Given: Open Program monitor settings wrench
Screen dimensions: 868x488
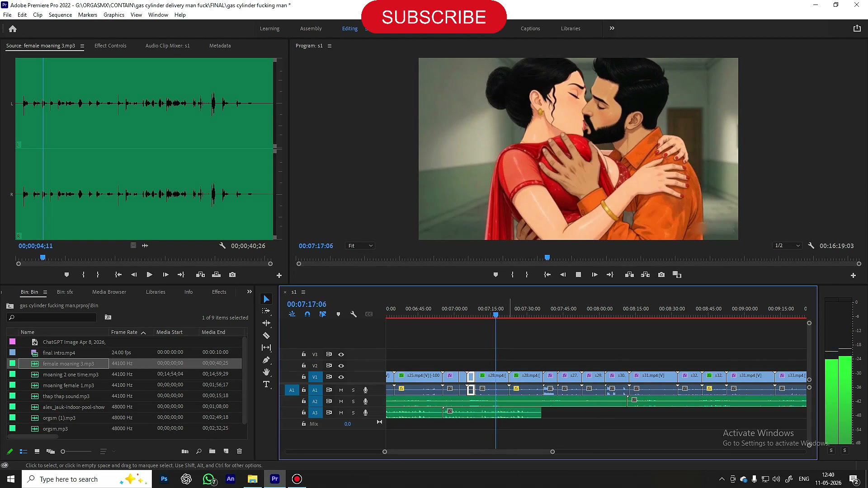Looking at the screenshot, I should (x=811, y=245).
